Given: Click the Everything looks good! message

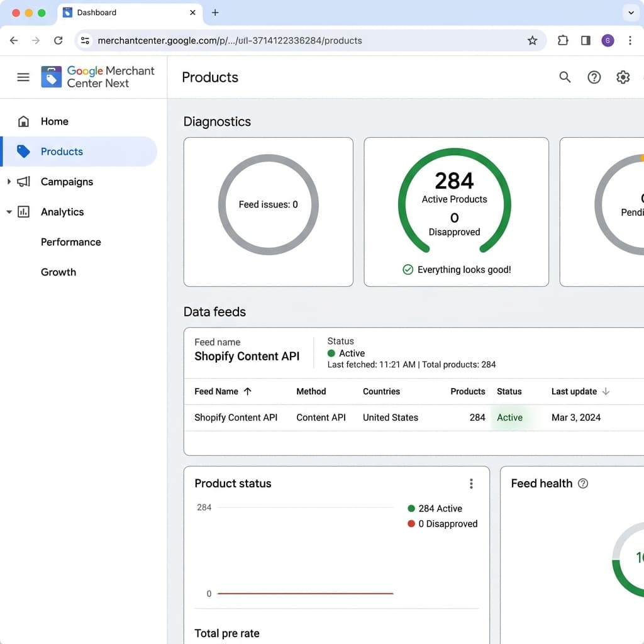Looking at the screenshot, I should coord(457,269).
